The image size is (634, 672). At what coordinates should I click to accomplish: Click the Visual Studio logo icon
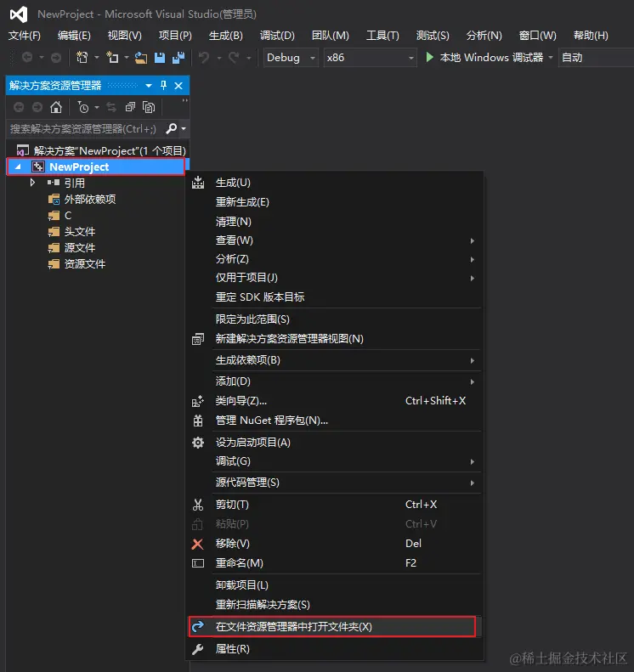point(19,14)
